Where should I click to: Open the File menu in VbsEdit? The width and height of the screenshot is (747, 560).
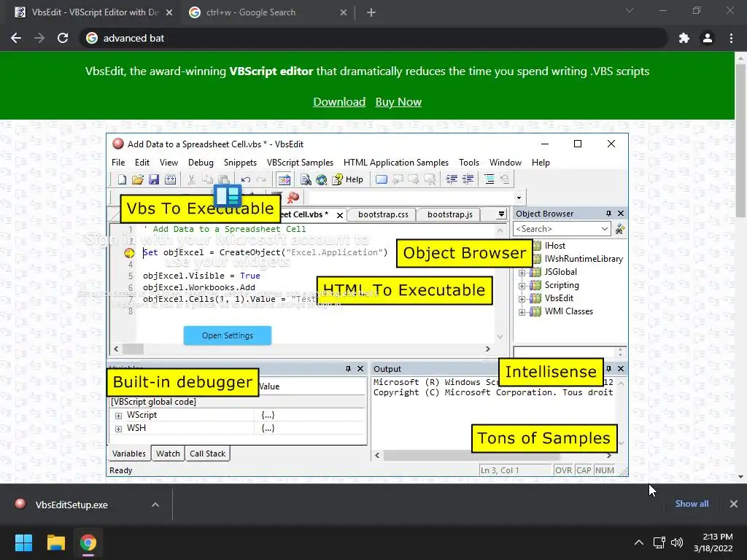pyautogui.click(x=118, y=163)
